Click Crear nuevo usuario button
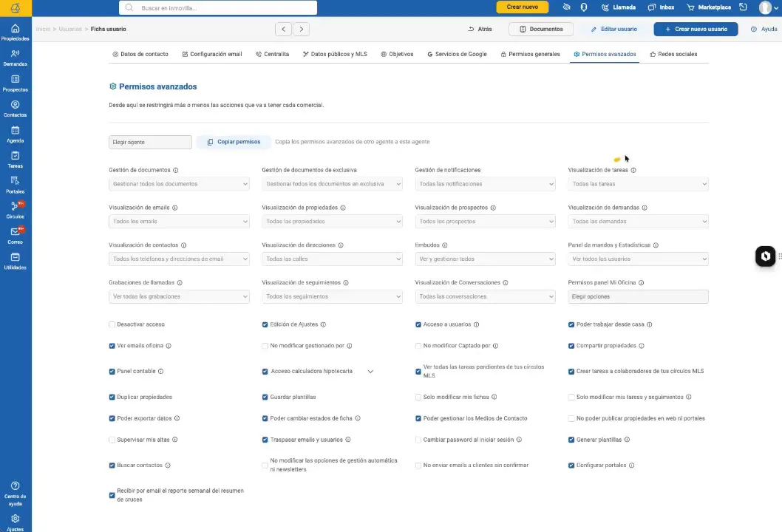This screenshot has height=532, width=782. click(x=696, y=29)
